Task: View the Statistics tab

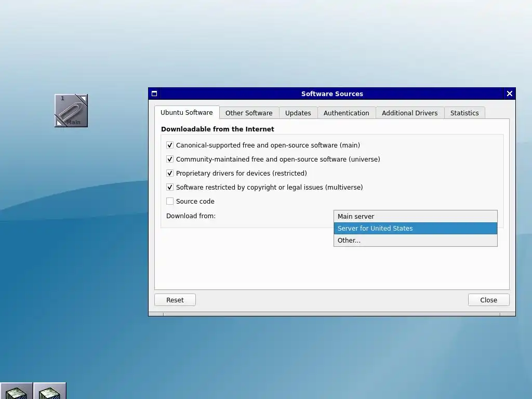Action: [x=464, y=113]
